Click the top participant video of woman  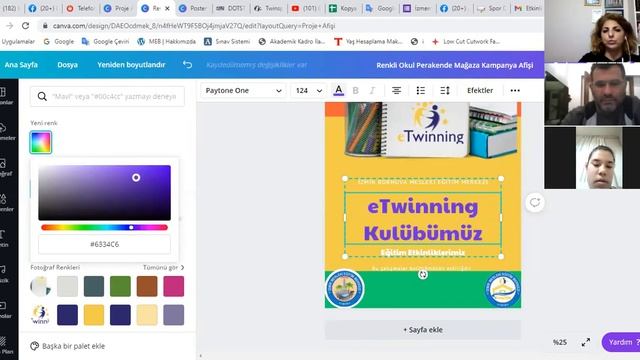[x=592, y=31]
